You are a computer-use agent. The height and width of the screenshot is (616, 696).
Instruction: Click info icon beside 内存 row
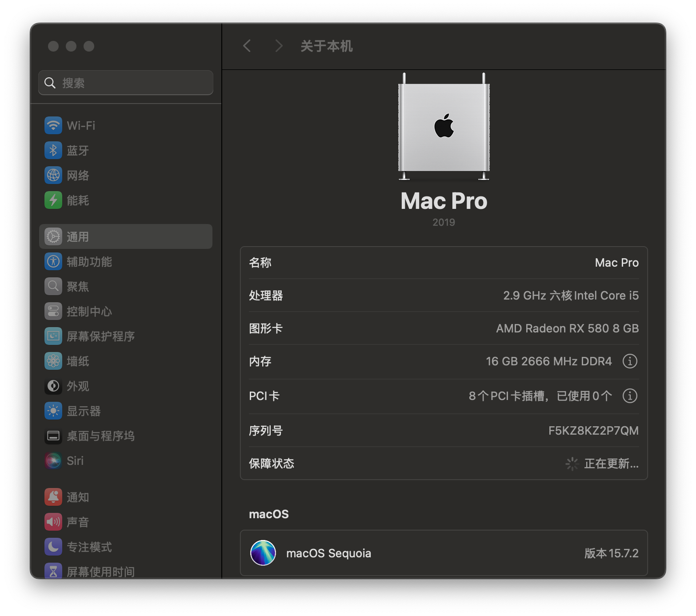click(630, 361)
